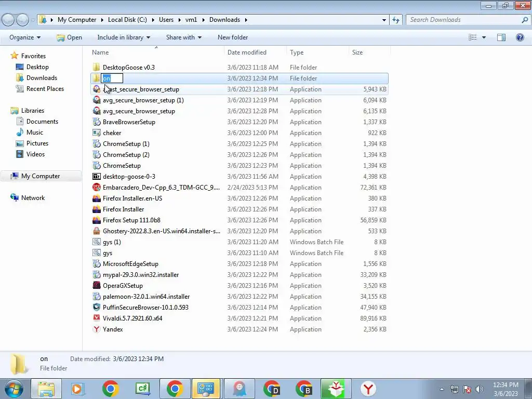Open the view options dropdown arrow
This screenshot has height=399, width=532.
click(484, 37)
